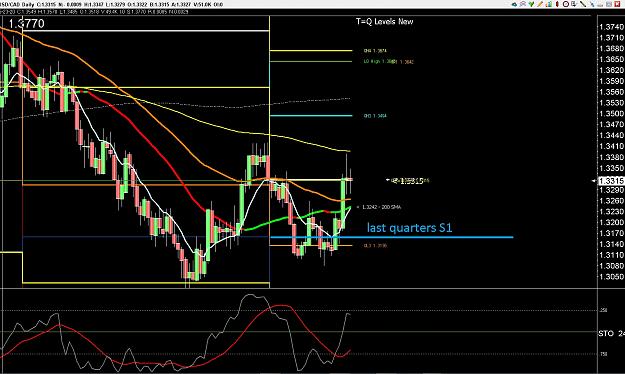625x374 pixels.
Task: Click the STO stochastic indicator label
Action: 606,333
